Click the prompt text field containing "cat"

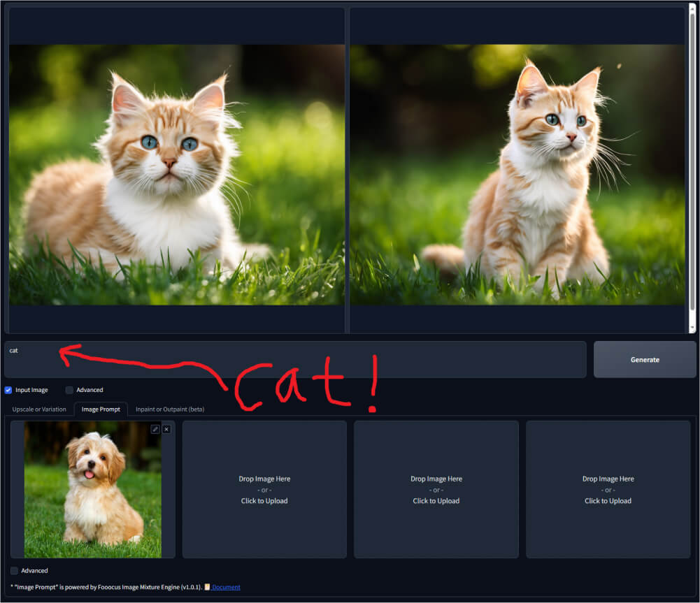pos(295,359)
